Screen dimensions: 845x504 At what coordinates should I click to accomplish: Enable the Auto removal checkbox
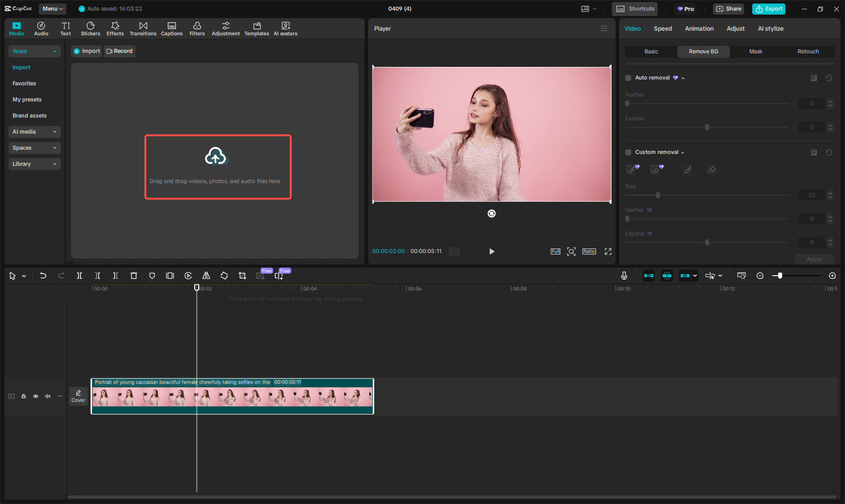pyautogui.click(x=628, y=77)
